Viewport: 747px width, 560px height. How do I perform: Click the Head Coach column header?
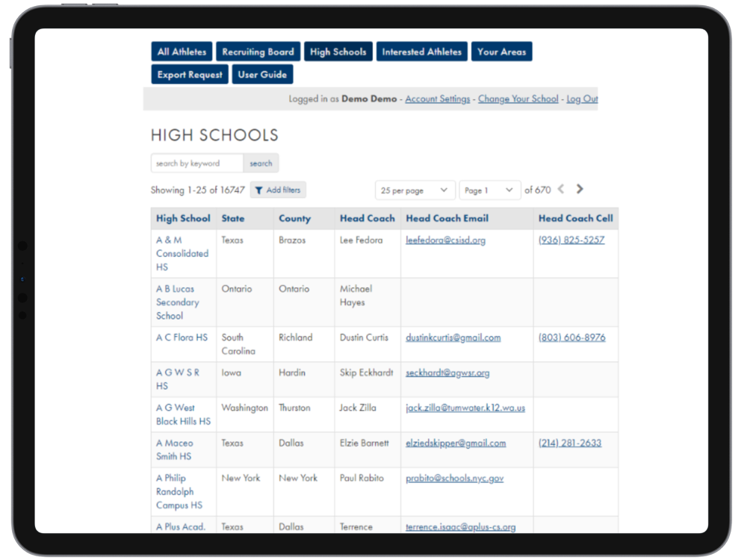click(368, 219)
